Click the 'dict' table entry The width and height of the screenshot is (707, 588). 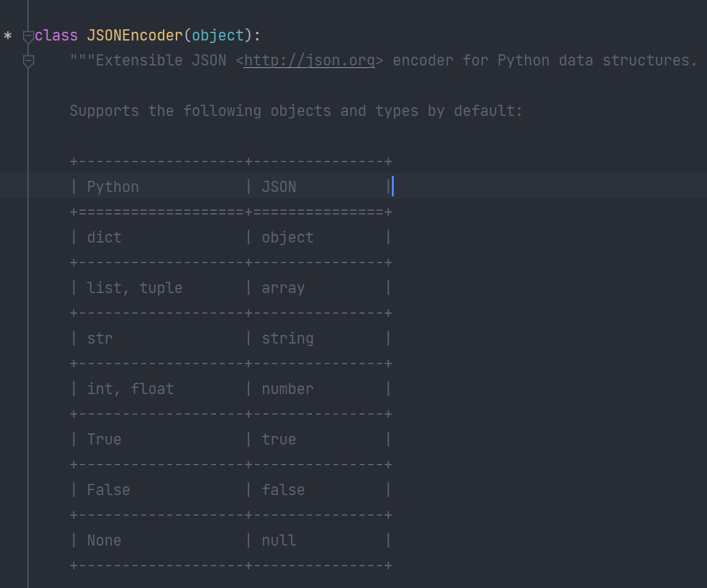(104, 238)
